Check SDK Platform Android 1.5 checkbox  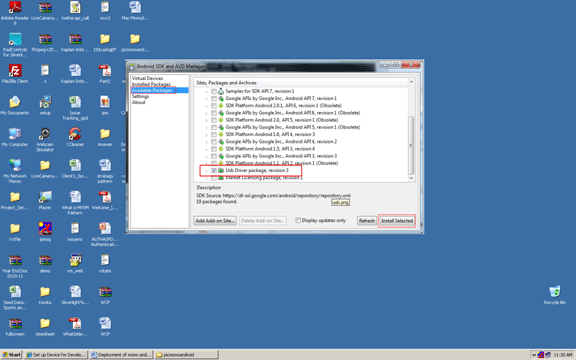pos(213,149)
